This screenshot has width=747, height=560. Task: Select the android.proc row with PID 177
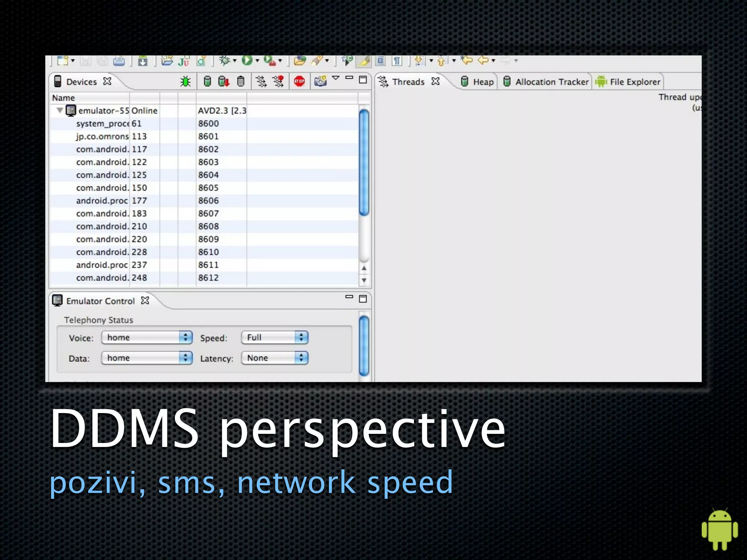204,201
